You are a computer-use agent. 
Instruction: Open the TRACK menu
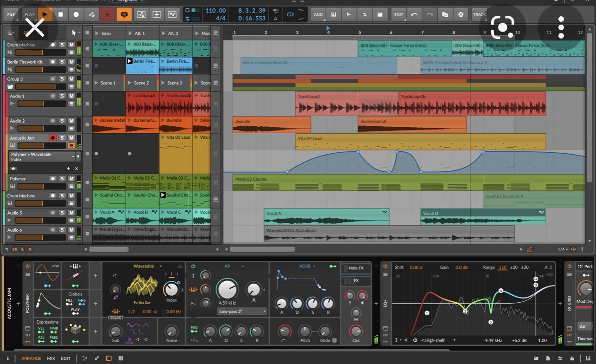point(479,14)
